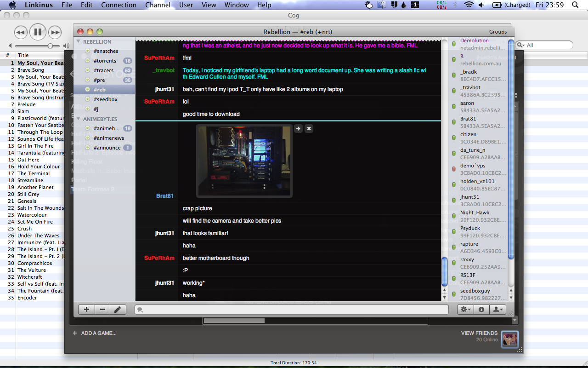Image resolution: width=588 pixels, height=368 pixels.
Task: Open the File menu
Action: click(67, 5)
